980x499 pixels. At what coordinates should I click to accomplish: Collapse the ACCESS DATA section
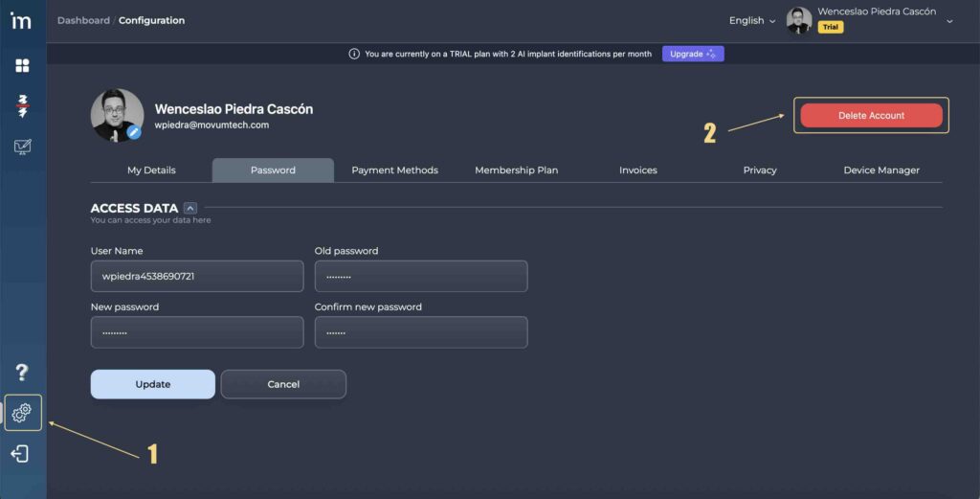189,208
